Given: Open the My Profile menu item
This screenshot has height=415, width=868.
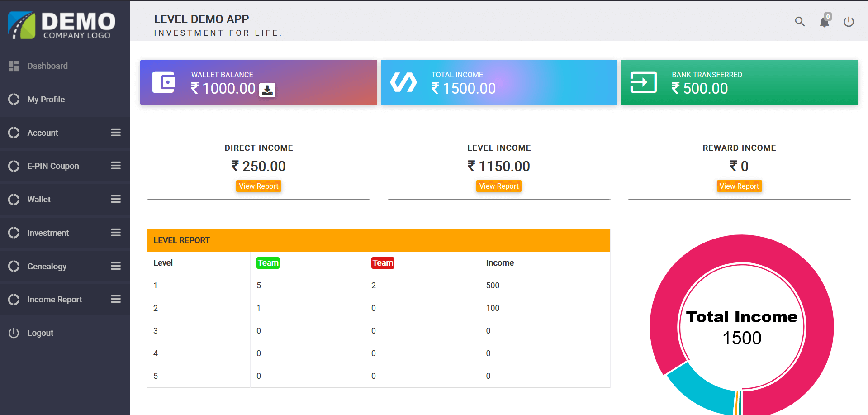Looking at the screenshot, I should [46, 100].
